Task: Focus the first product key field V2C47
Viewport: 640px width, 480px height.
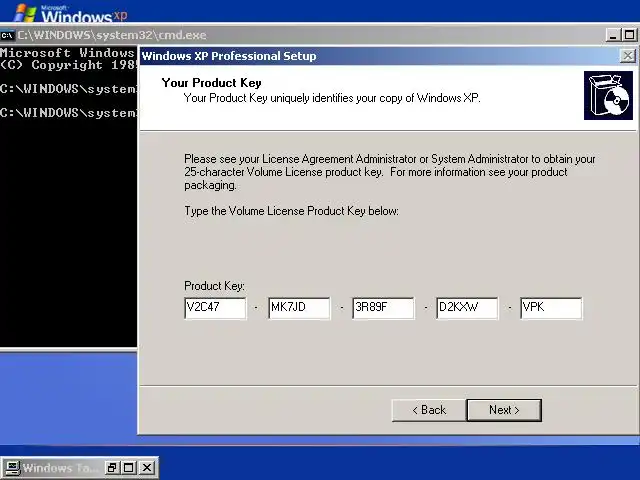Action: (215, 308)
